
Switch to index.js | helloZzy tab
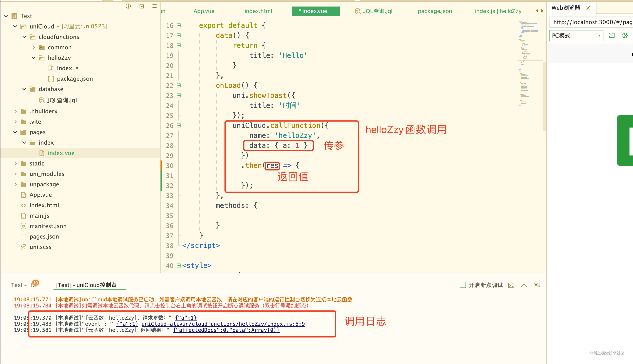pos(498,11)
